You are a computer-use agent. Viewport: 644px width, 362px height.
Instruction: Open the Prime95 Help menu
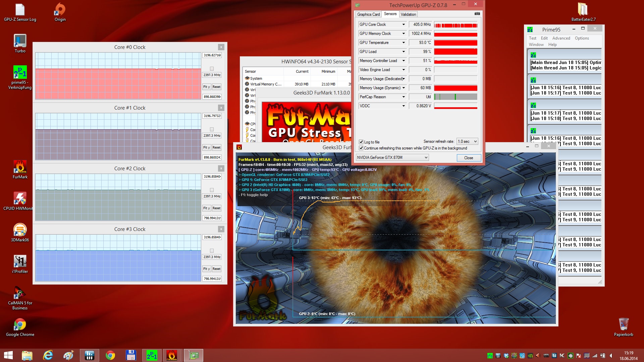click(x=552, y=45)
